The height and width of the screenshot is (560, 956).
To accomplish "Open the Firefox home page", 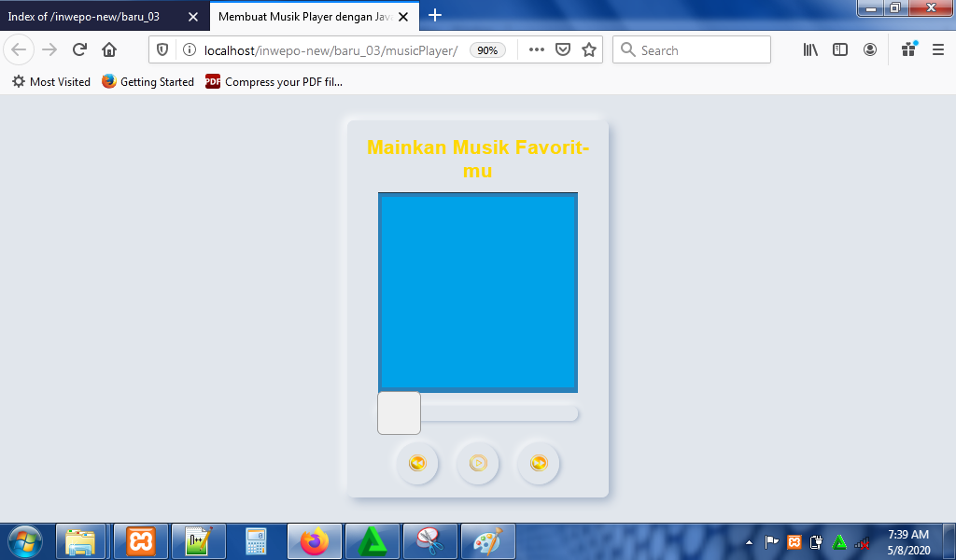I will pyautogui.click(x=109, y=50).
